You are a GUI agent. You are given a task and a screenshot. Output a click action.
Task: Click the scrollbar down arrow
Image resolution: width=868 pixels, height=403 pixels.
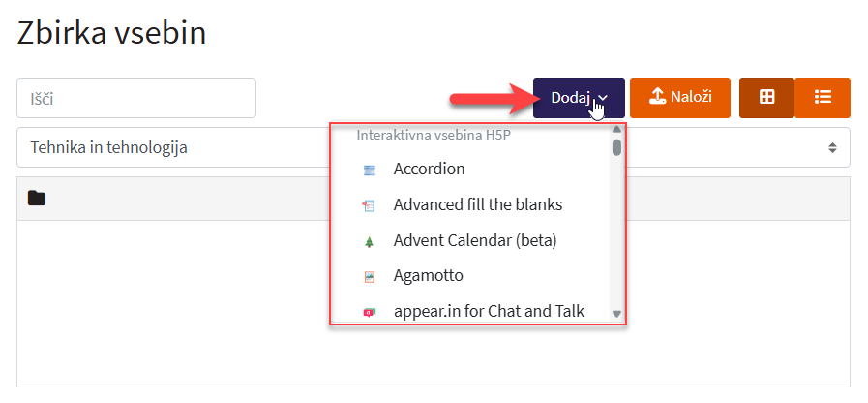click(x=616, y=315)
